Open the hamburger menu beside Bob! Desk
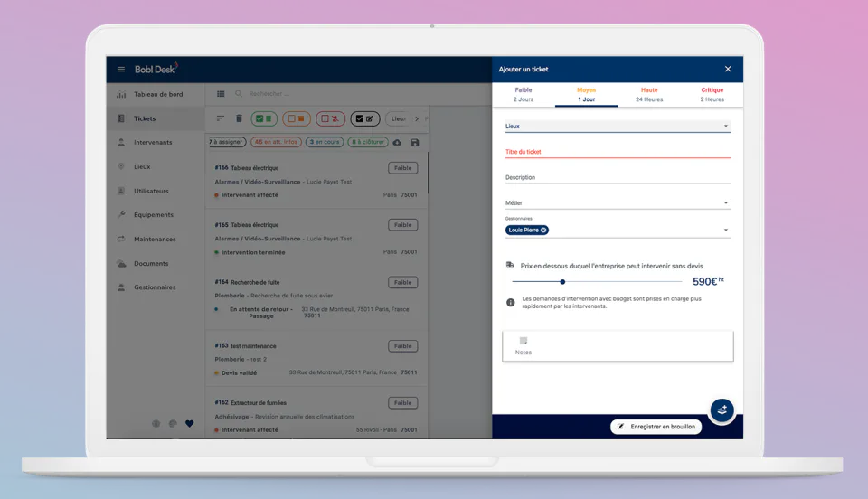The width and height of the screenshot is (868, 499). [x=120, y=69]
